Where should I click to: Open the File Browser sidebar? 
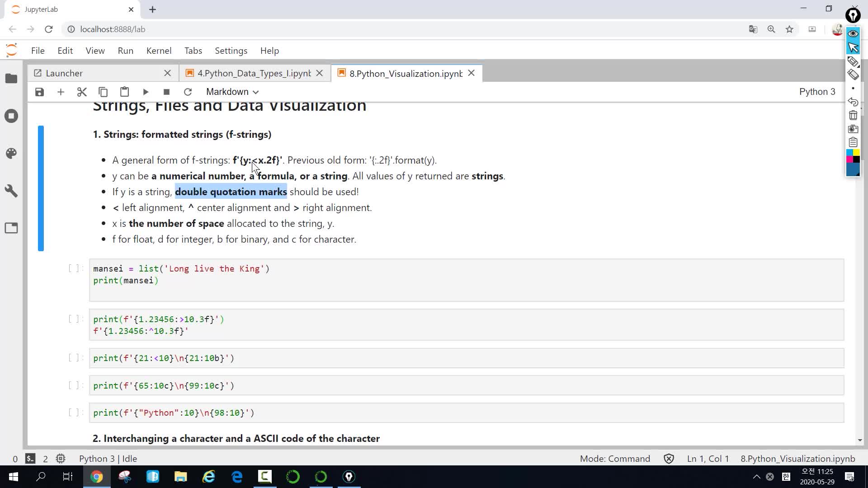point(11,79)
